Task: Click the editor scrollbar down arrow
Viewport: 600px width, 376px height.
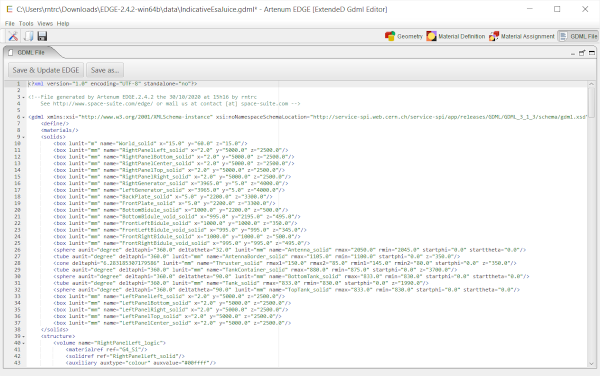Action: click(x=592, y=364)
